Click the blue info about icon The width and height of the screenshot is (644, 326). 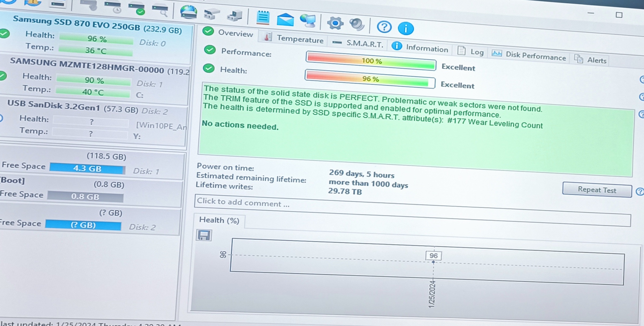coord(406,28)
